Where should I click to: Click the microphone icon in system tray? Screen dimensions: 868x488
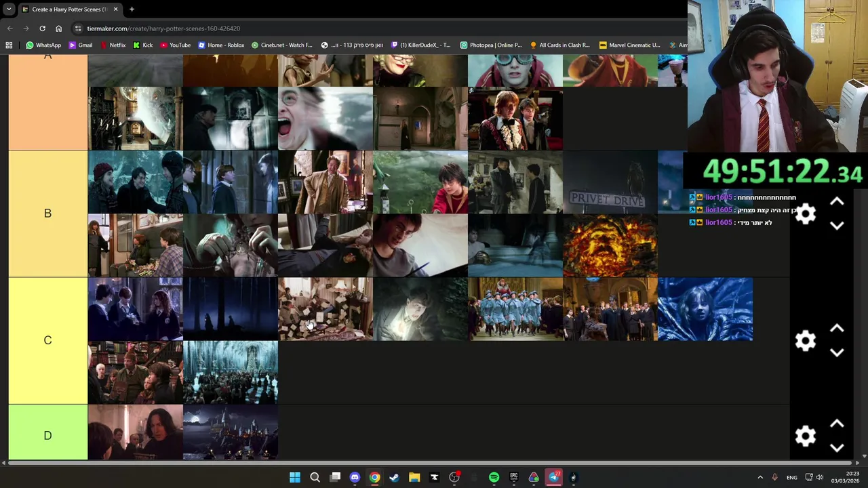[x=774, y=478]
